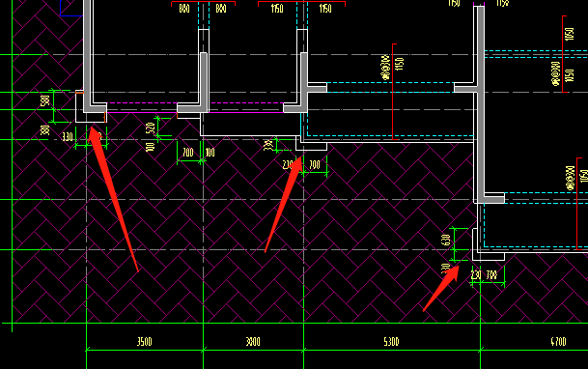Select the 4700 dimension label
Image resolution: width=588 pixels, height=369 pixels.
558,342
